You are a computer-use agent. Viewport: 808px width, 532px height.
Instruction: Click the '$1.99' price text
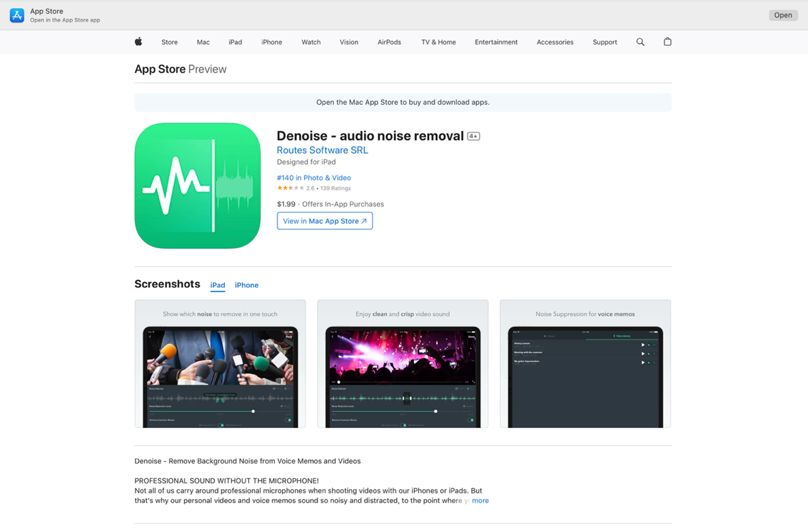286,204
